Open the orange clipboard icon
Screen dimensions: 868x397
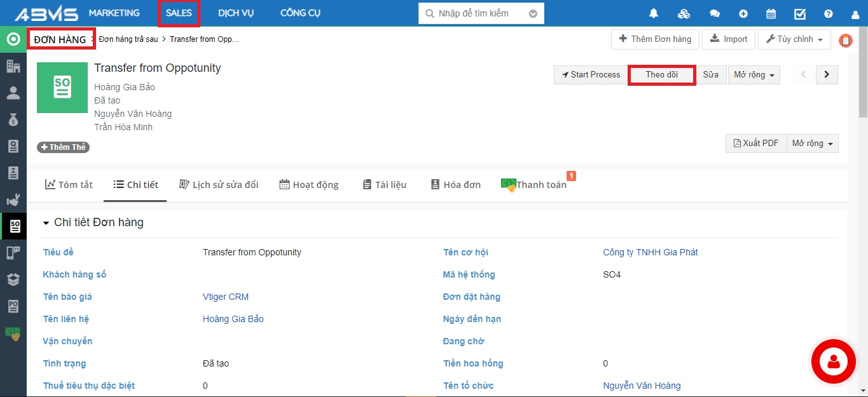coord(845,41)
